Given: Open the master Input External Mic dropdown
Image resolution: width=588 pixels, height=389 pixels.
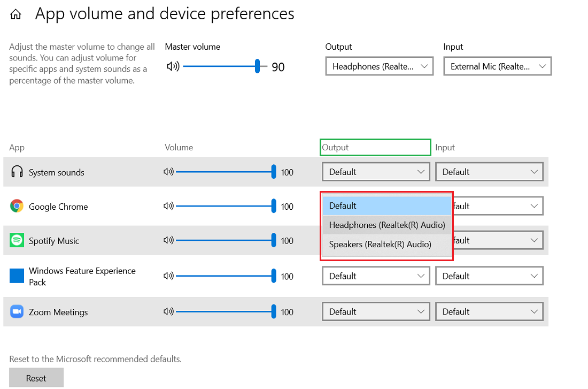Looking at the screenshot, I should click(497, 66).
